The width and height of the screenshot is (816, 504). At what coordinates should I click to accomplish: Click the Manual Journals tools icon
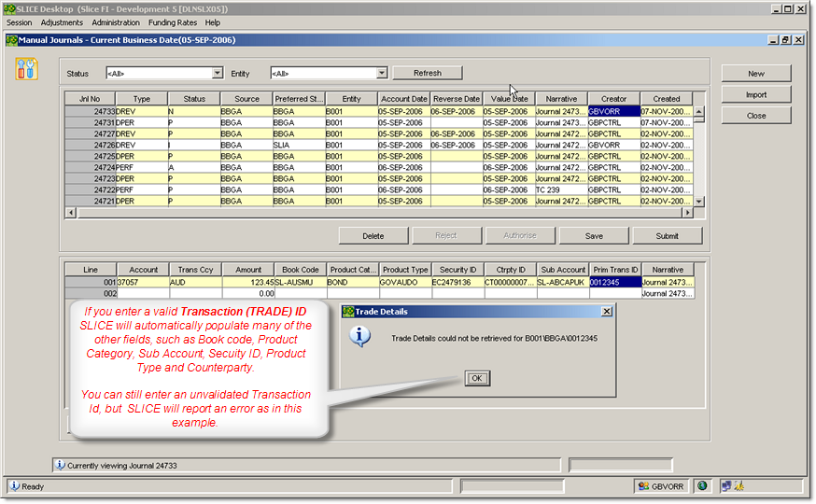[x=26, y=69]
